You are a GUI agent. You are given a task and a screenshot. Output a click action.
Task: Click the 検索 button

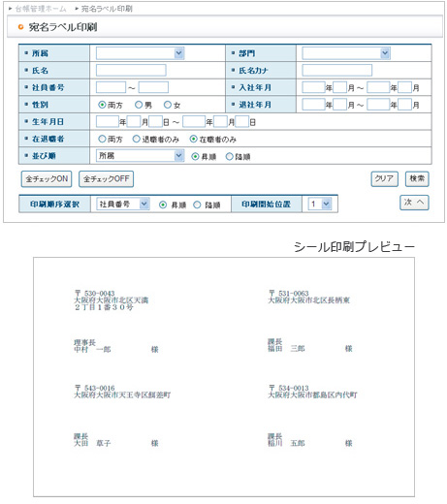click(417, 178)
